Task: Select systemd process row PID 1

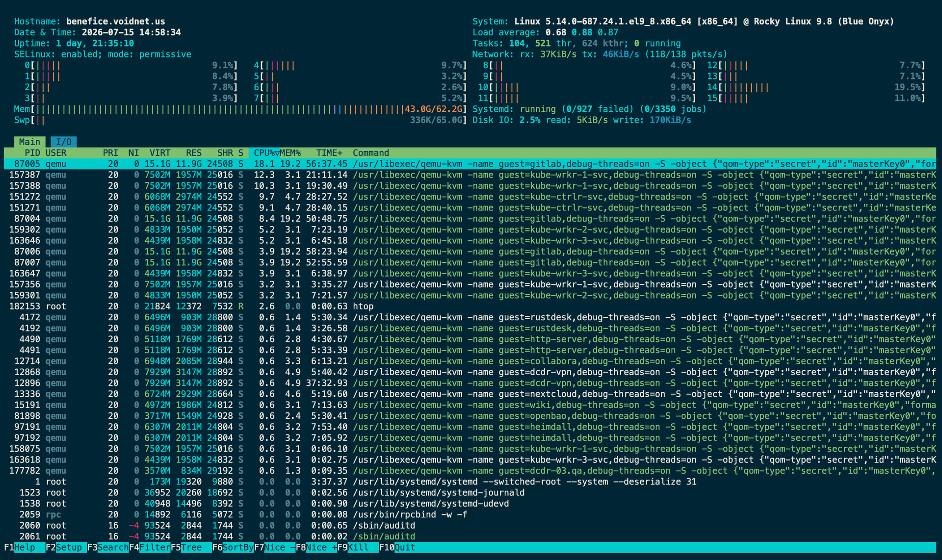Action: 470,482
